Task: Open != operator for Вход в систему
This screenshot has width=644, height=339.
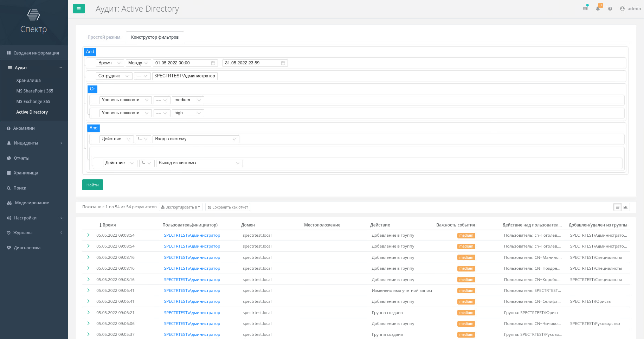Action: tap(143, 139)
